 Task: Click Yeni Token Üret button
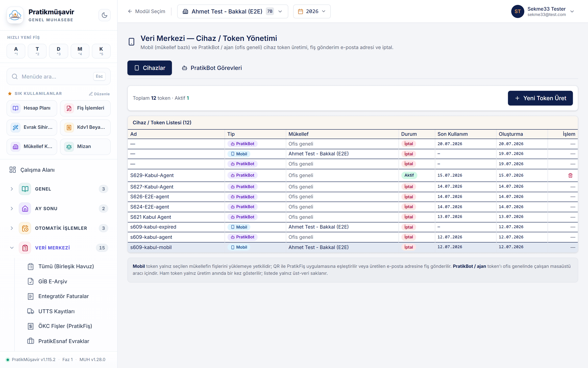click(540, 98)
